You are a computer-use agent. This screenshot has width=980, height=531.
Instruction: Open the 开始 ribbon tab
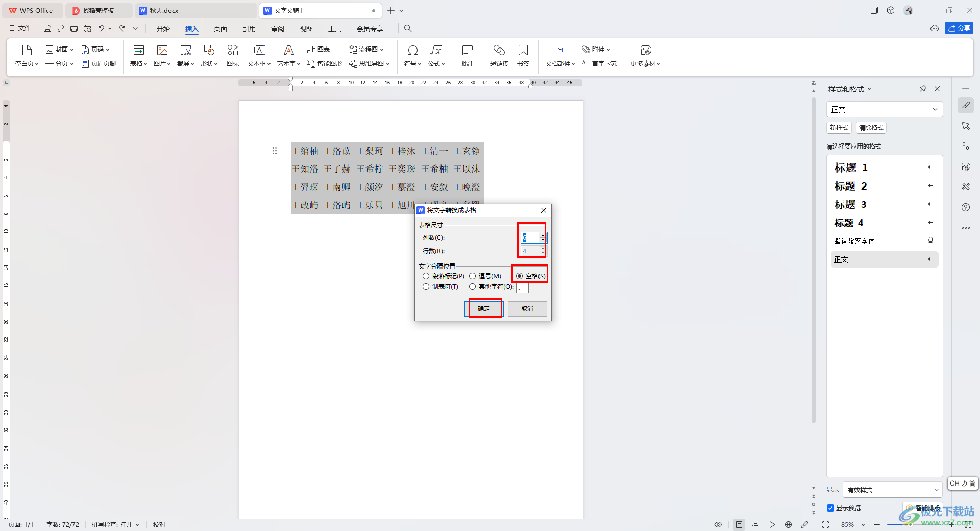(x=163, y=29)
